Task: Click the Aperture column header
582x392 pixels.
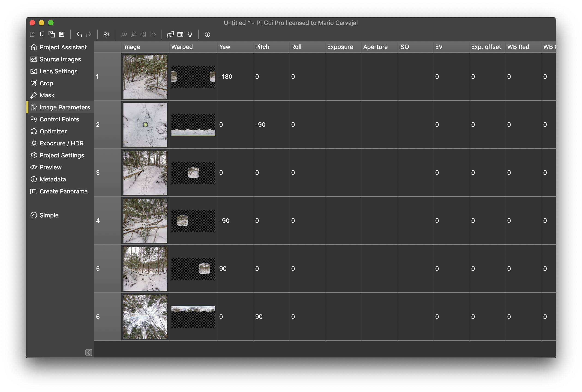Action: [379, 47]
